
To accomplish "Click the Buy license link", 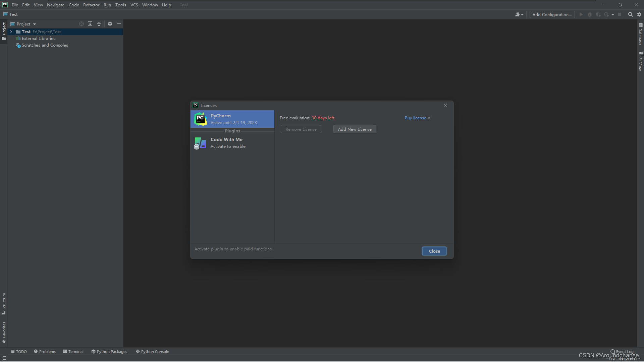I will (417, 118).
